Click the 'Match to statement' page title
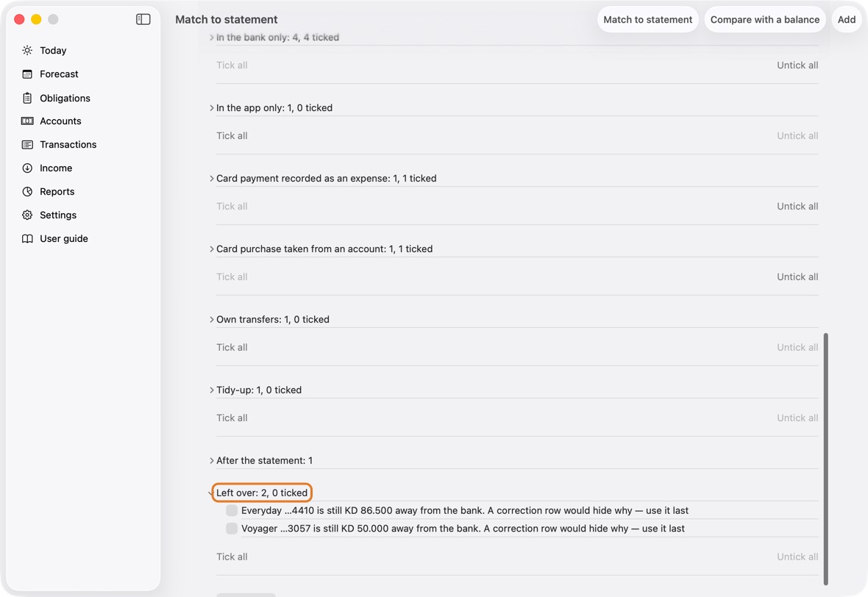Image resolution: width=868 pixels, height=597 pixels. point(227,19)
